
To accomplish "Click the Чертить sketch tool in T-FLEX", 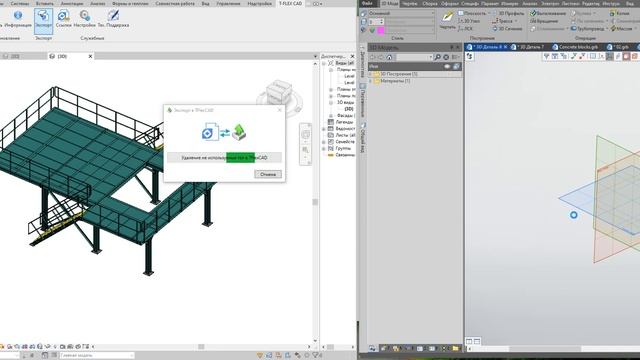I will coord(447,20).
